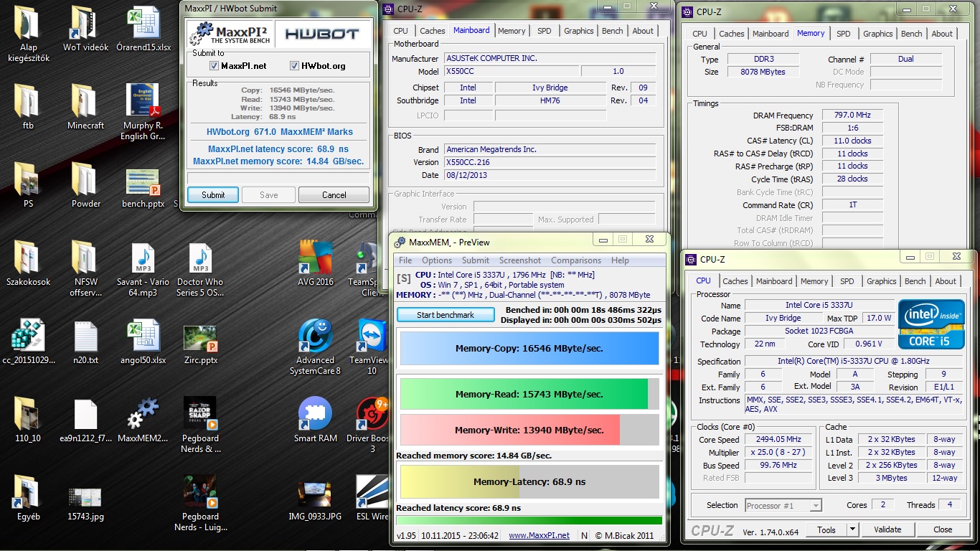Open the Submit menu in MaxxMEM

tap(476, 260)
